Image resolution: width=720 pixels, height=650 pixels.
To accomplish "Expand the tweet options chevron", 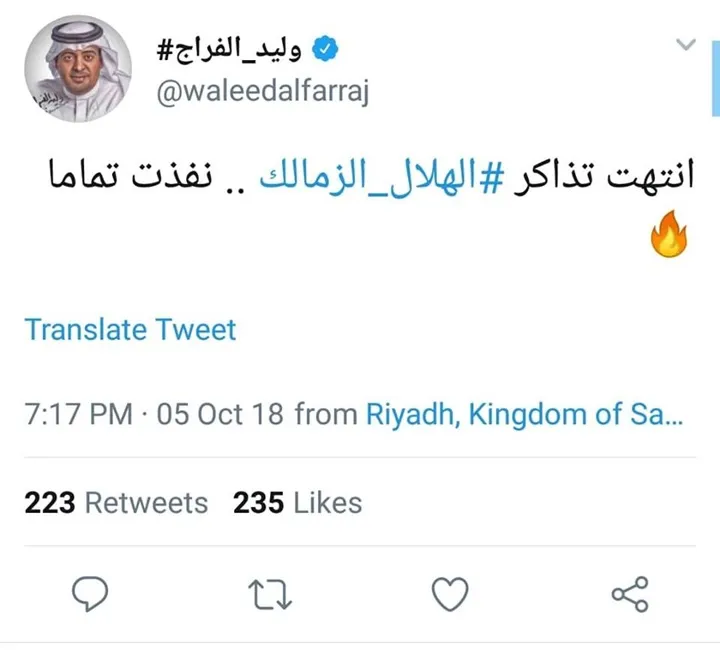I will (x=686, y=45).
